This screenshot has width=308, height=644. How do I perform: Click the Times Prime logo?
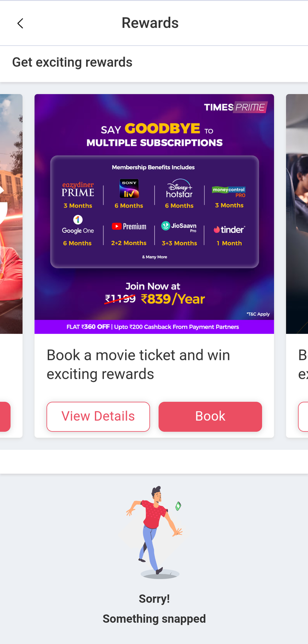click(235, 107)
